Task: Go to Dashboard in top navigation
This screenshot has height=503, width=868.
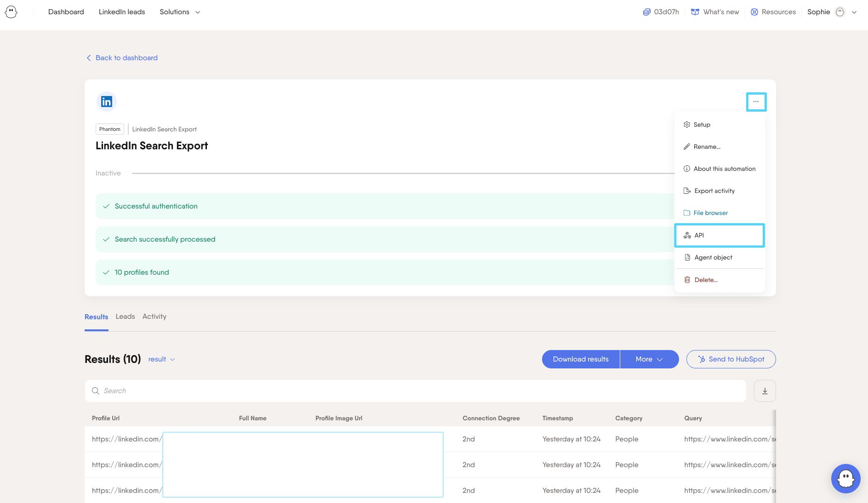Action: (x=66, y=12)
